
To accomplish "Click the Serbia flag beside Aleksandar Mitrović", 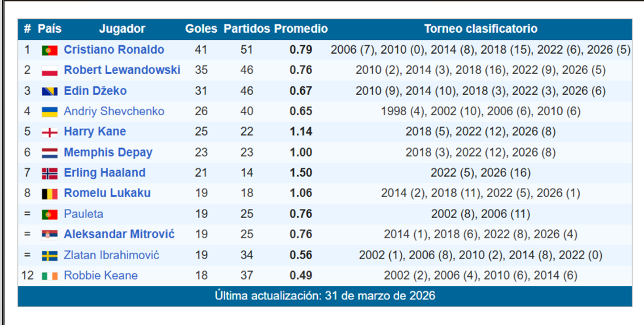I will click(50, 235).
